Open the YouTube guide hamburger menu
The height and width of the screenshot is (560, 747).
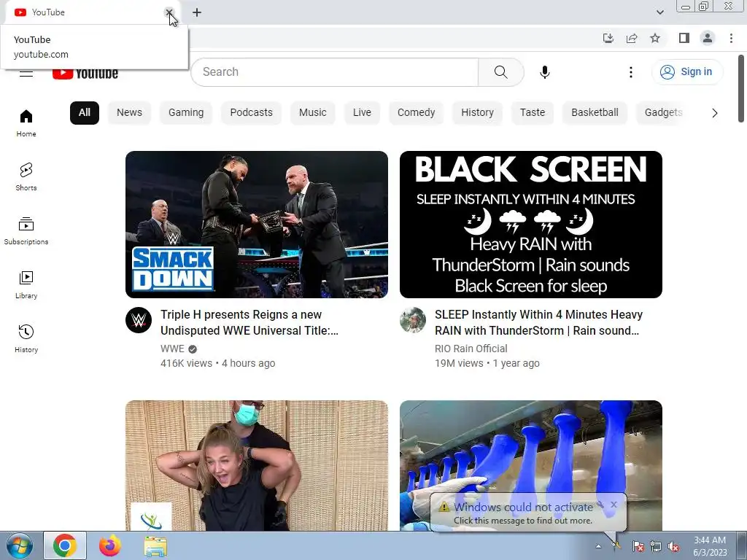(x=26, y=74)
